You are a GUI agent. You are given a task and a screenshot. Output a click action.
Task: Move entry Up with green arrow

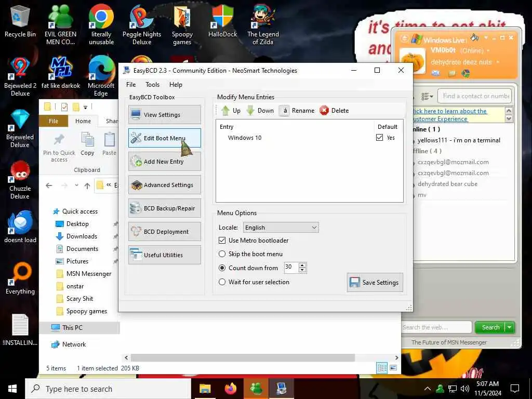click(x=231, y=111)
